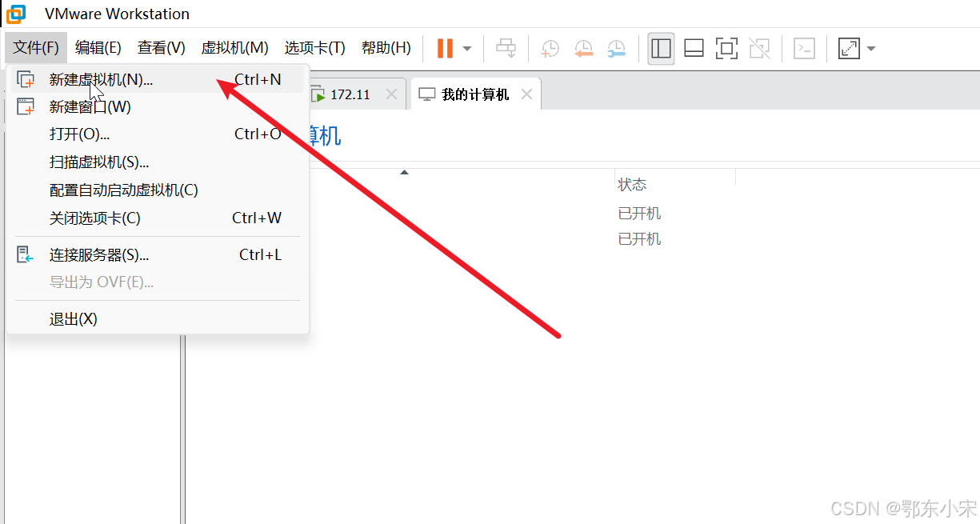
Task: Choose 退出(X) menu entry
Action: [x=158, y=319]
